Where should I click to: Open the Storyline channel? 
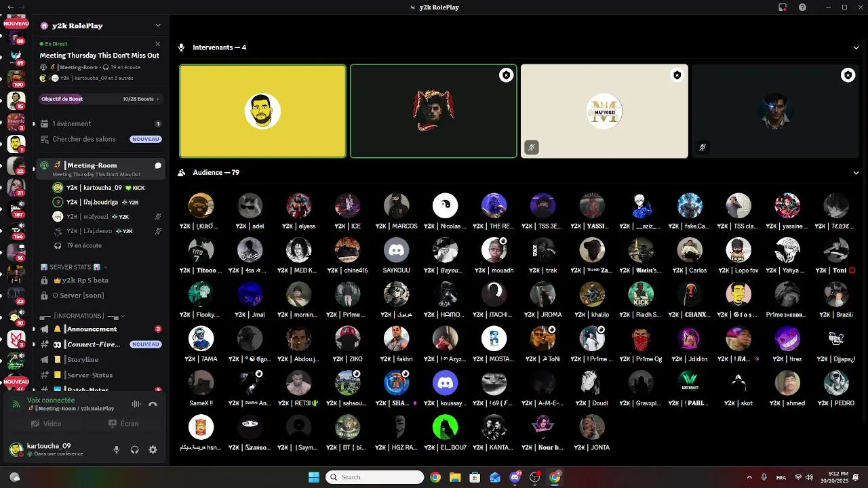[100, 360]
